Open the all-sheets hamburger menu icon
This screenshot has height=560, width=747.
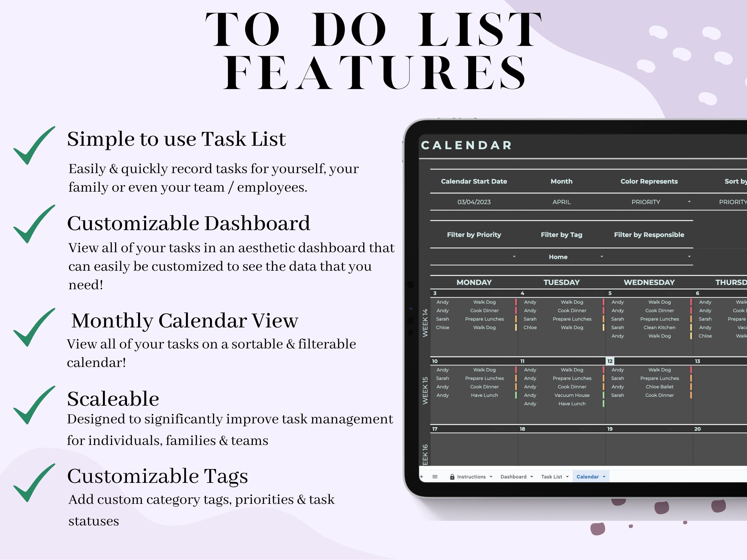435,477
